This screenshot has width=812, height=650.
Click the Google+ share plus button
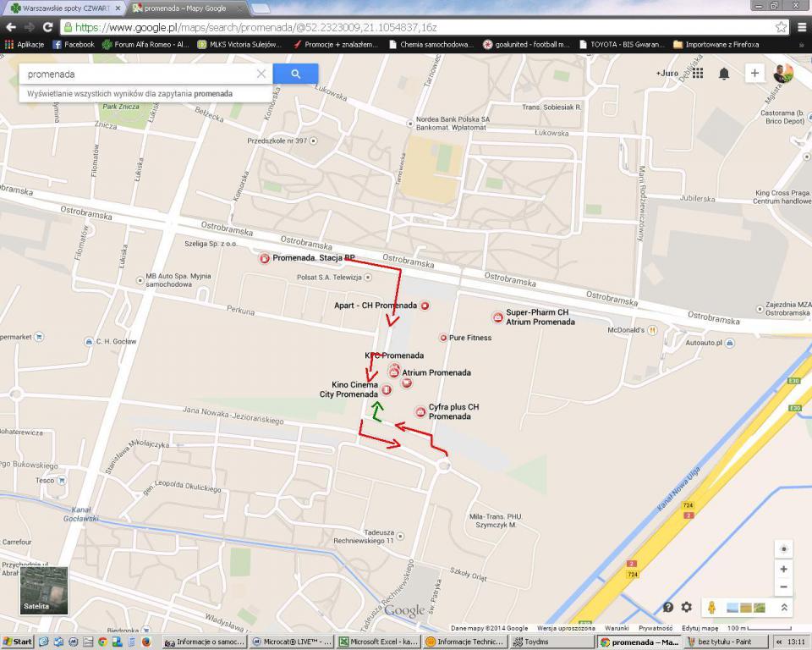(x=754, y=73)
